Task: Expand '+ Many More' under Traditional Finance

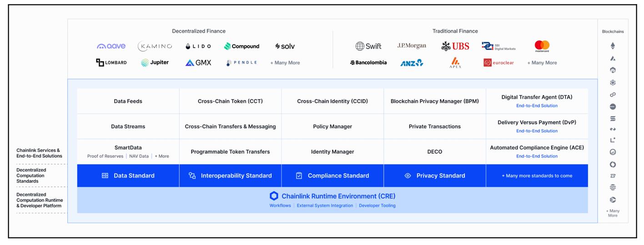Action: pyautogui.click(x=542, y=63)
